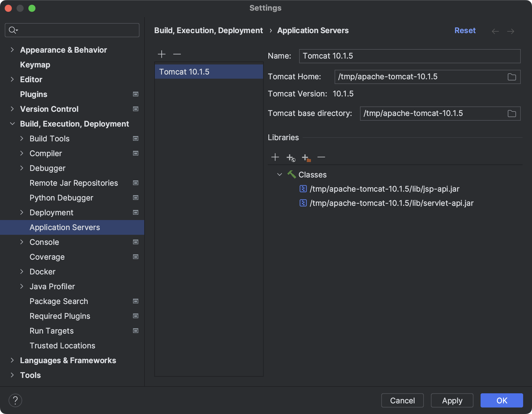Collapse Build, Execution, Deployment section

pos(12,124)
